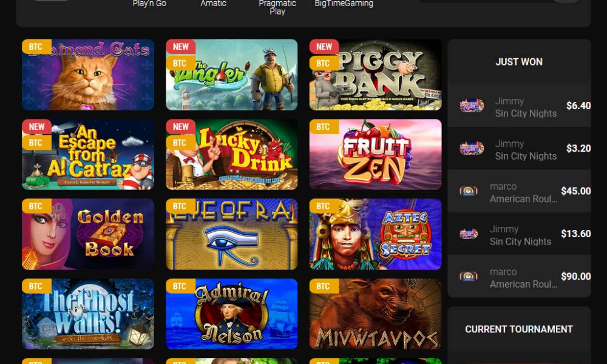Screen dimensions: 607x364
Task: Play The Ghost Walks game
Action: point(88,314)
